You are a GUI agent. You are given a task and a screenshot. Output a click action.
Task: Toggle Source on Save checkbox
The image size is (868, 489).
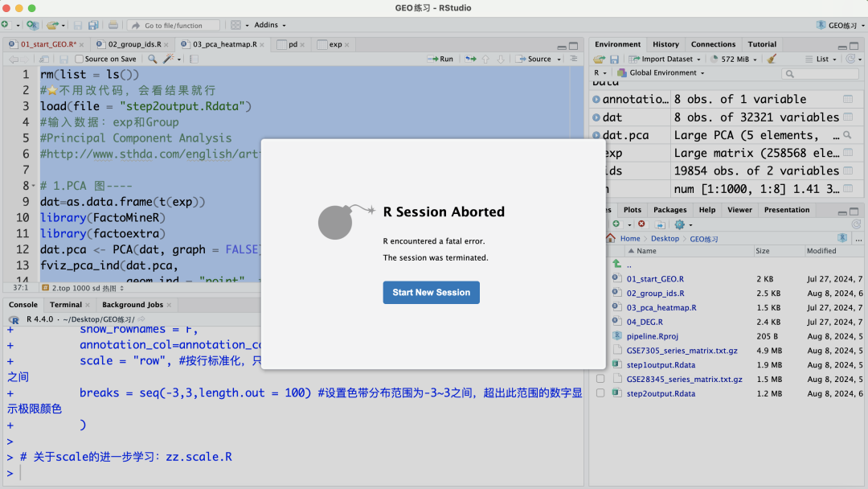79,59
